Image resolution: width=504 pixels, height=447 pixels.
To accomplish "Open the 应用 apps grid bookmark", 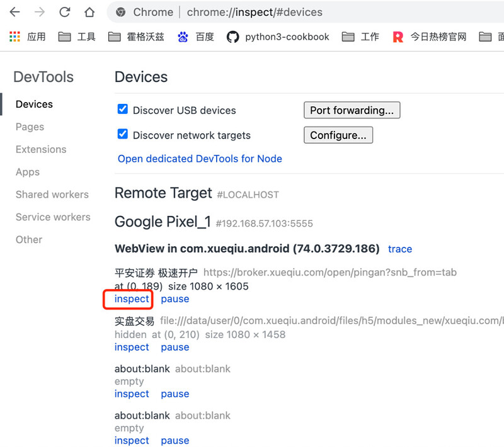I will [x=27, y=37].
